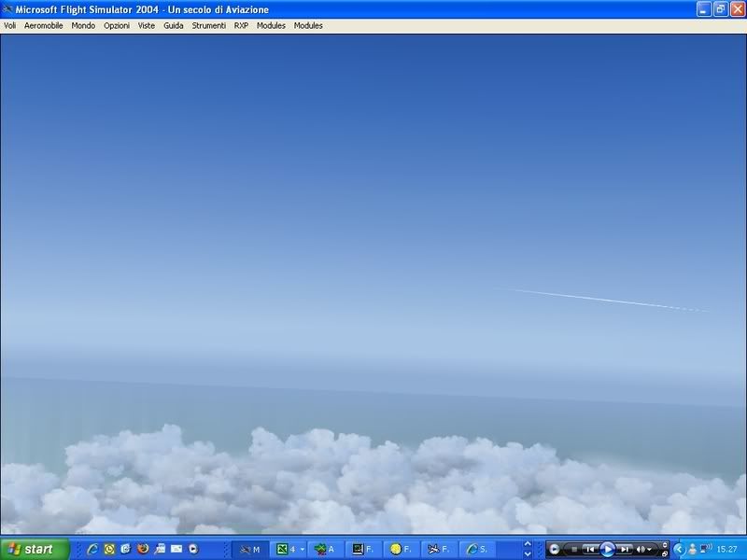Open the envelope mail Quick Launch icon
The height and width of the screenshot is (560, 747).
pos(176,549)
